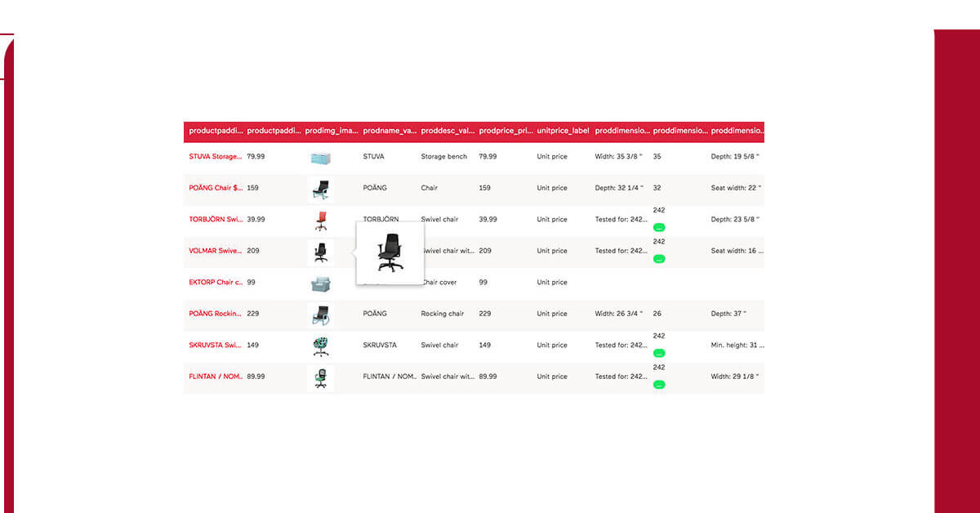Click the 99 price beside EKTORP Chair c... link
Image resolution: width=980 pixels, height=513 pixels.
252,282
